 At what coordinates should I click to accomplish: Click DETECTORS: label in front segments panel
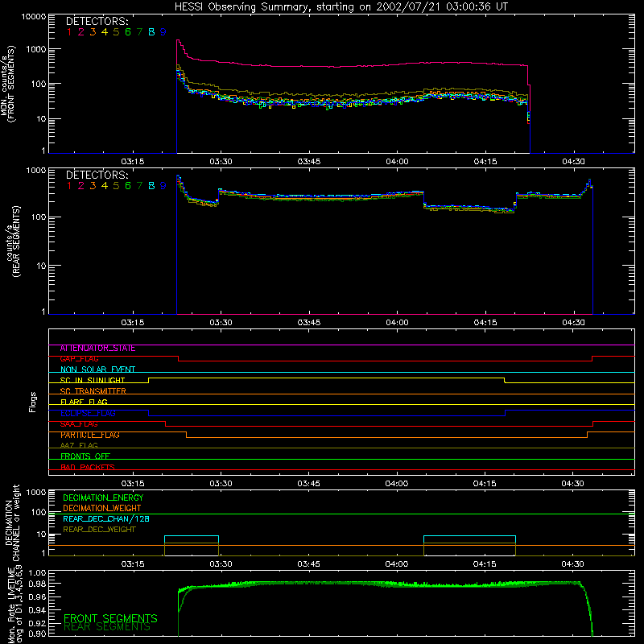pos(97,22)
